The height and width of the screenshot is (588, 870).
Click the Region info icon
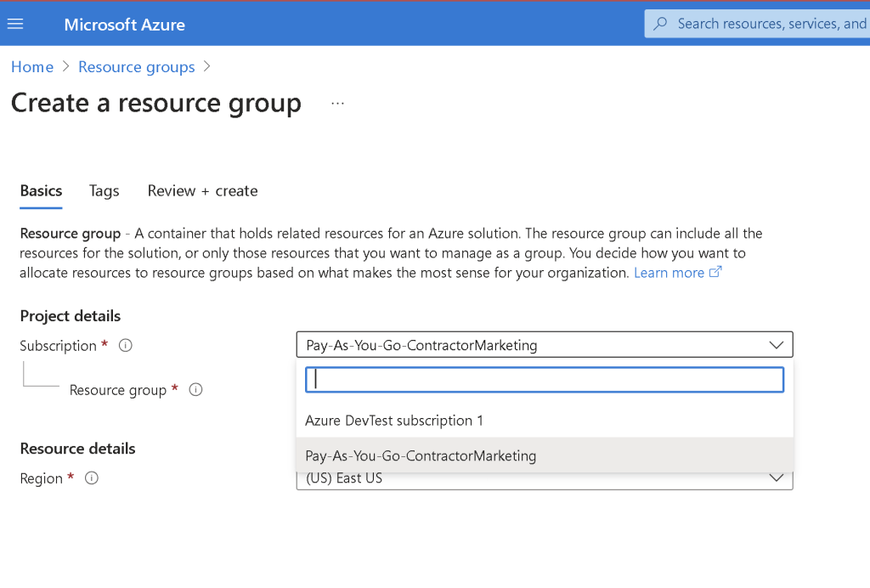tap(92, 478)
